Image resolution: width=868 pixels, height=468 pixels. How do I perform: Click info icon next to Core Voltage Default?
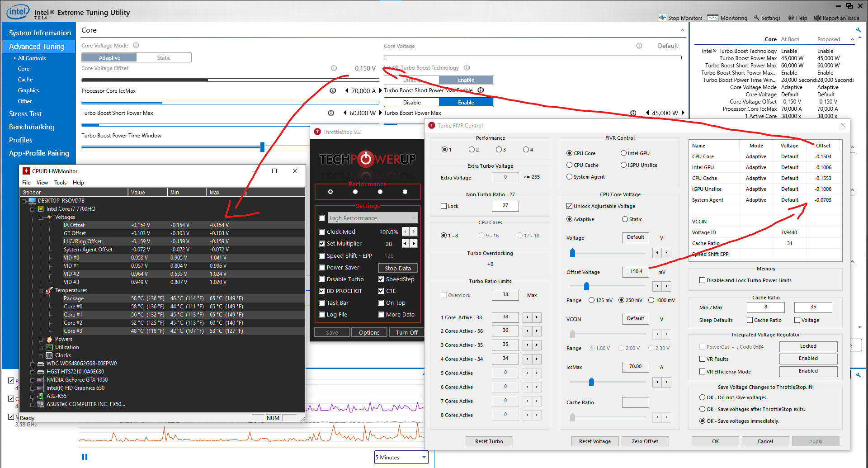[x=639, y=46]
